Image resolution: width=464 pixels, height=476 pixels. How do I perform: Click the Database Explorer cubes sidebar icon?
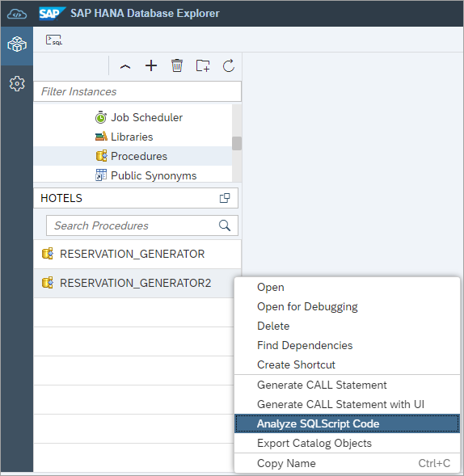click(x=17, y=44)
